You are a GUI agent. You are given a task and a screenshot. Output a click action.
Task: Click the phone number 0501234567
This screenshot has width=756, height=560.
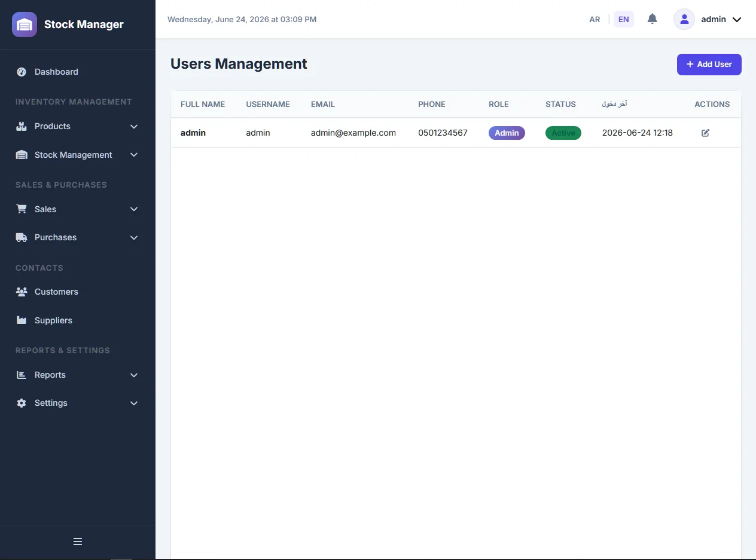pyautogui.click(x=443, y=133)
